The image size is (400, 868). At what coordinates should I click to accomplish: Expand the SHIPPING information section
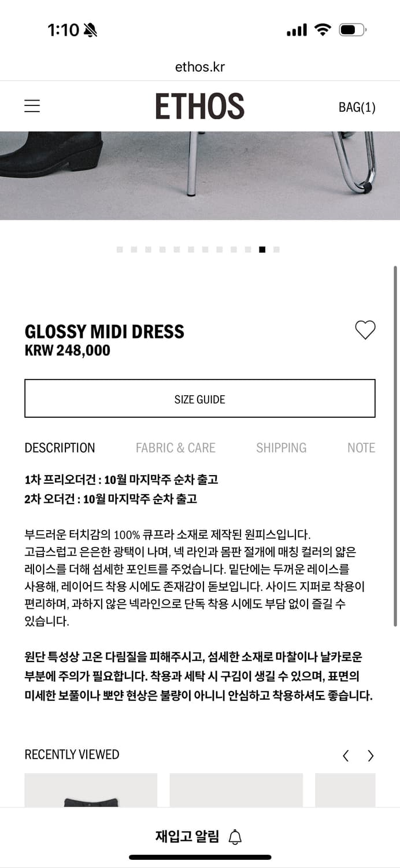pyautogui.click(x=281, y=447)
